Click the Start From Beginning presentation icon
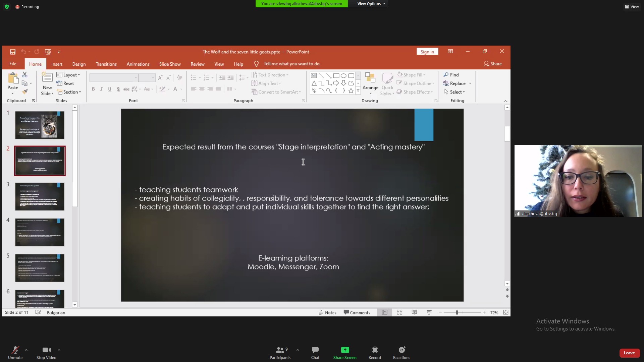The image size is (644, 362). click(x=48, y=52)
